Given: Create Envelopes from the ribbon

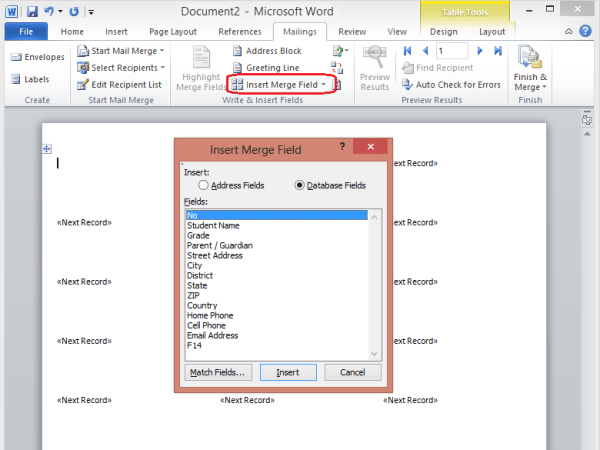Looking at the screenshot, I should [38, 57].
